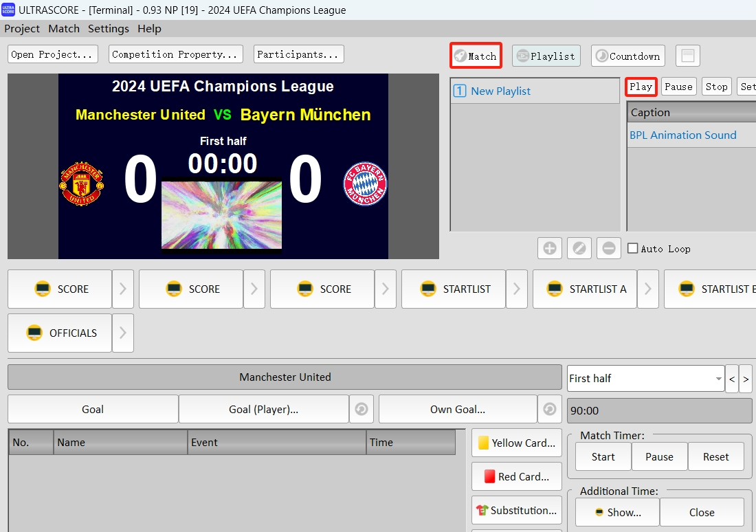756x532 pixels.
Task: Expand the arrow next to OFFICIALS button
Action: click(123, 333)
